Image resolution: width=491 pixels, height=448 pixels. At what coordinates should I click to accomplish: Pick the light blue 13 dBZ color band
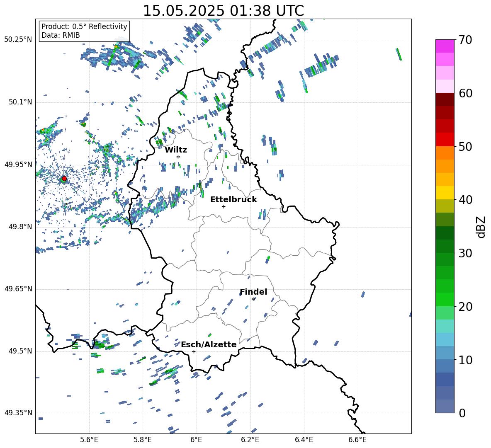click(x=445, y=339)
